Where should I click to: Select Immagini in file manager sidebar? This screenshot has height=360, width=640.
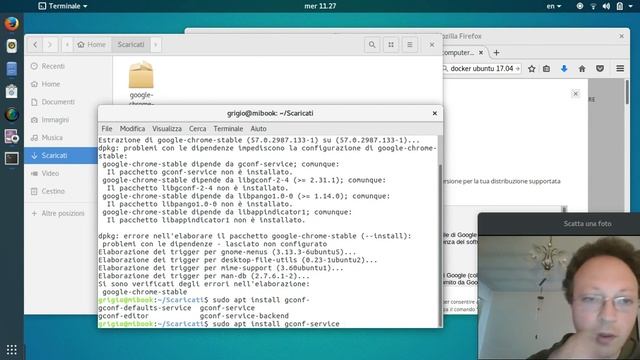click(x=60, y=120)
